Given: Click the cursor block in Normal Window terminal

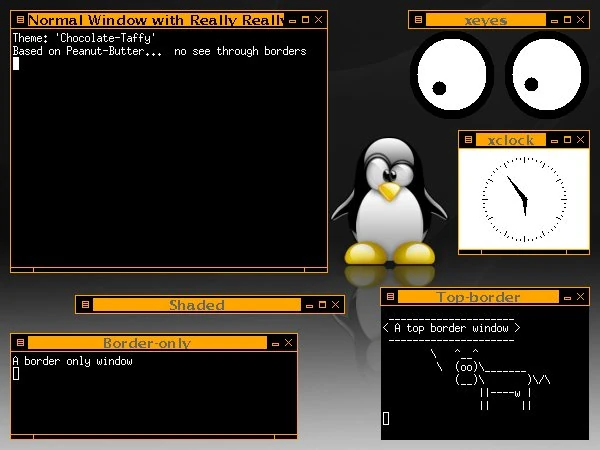Looking at the screenshot, I should point(16,64).
